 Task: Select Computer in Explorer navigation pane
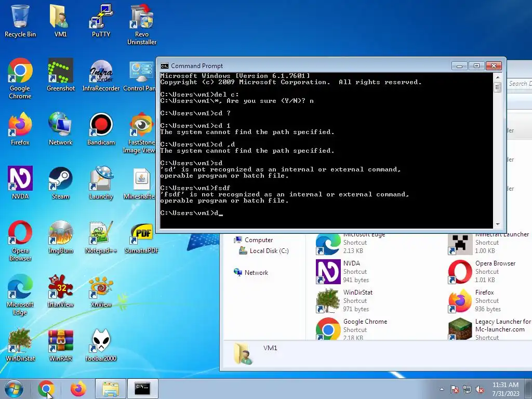click(x=253, y=240)
